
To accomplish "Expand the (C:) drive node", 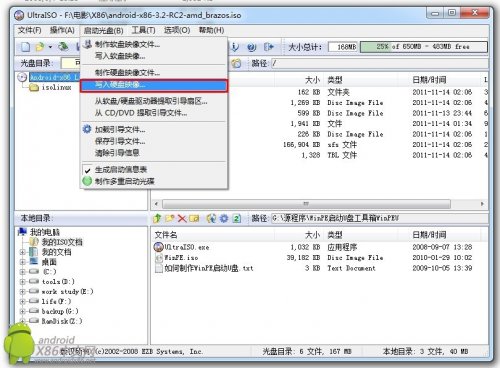I will pos(22,272).
